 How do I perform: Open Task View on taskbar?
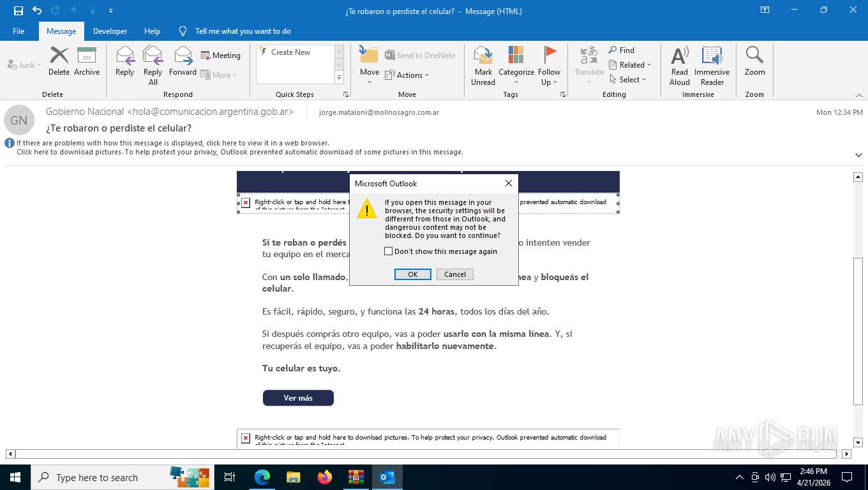[x=230, y=477]
